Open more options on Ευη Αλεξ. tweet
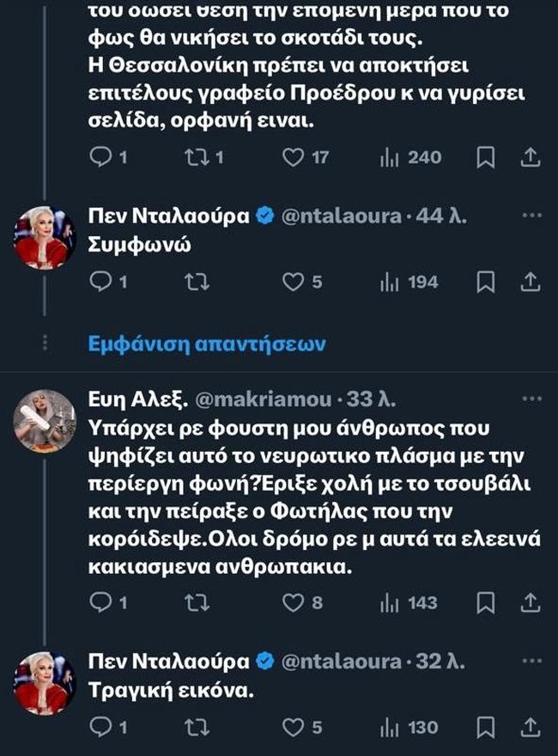Image resolution: width=558 pixels, height=756 pixels. pos(532,399)
